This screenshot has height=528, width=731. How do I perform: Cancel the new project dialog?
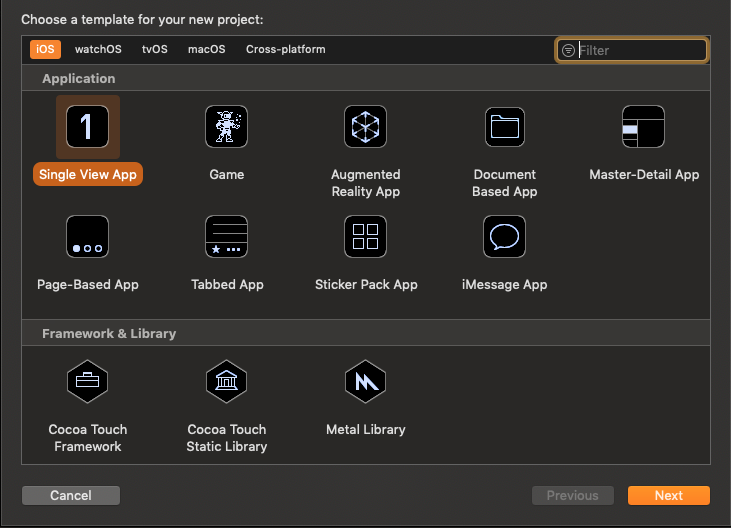click(x=71, y=495)
